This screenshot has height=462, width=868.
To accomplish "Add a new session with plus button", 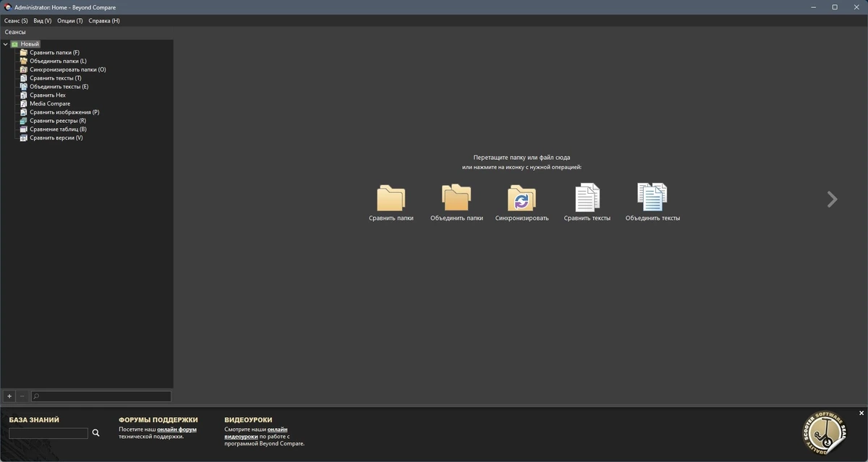I will click(9, 396).
